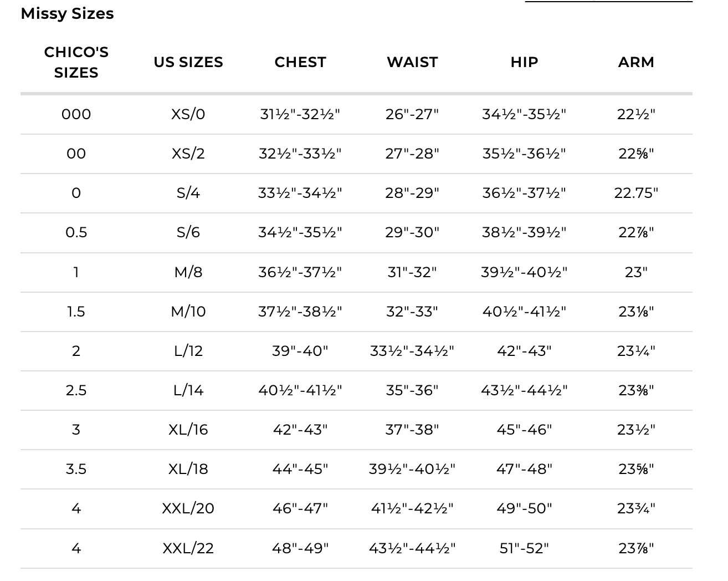This screenshot has height=581, width=728.
Task: Click the CHEST column header
Action: click(300, 62)
